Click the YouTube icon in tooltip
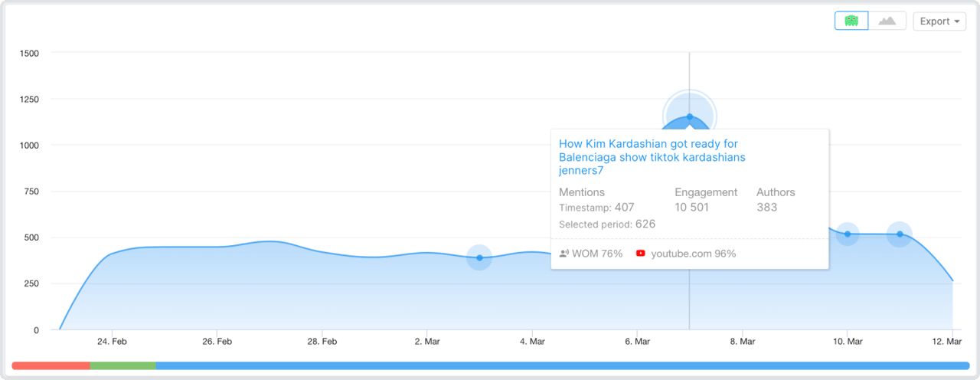The image size is (980, 380). coord(641,254)
